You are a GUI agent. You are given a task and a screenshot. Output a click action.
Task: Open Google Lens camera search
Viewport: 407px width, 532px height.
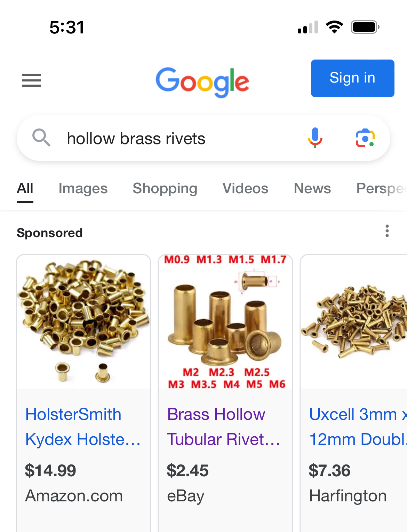[x=365, y=138]
